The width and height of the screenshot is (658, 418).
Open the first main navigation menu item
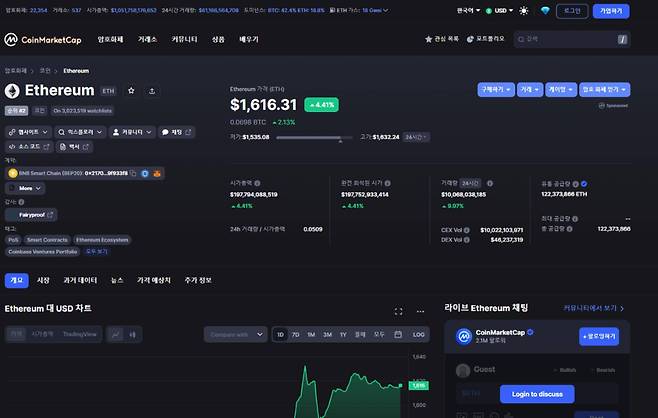point(110,39)
